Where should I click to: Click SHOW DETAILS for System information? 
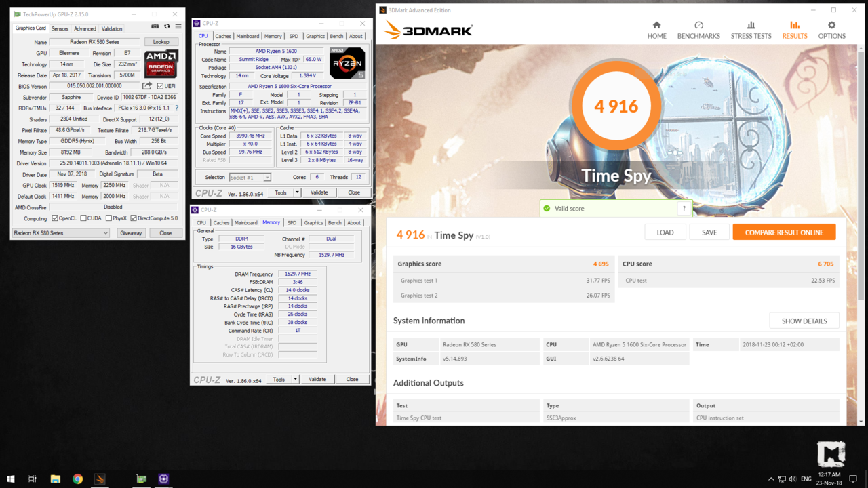point(804,321)
